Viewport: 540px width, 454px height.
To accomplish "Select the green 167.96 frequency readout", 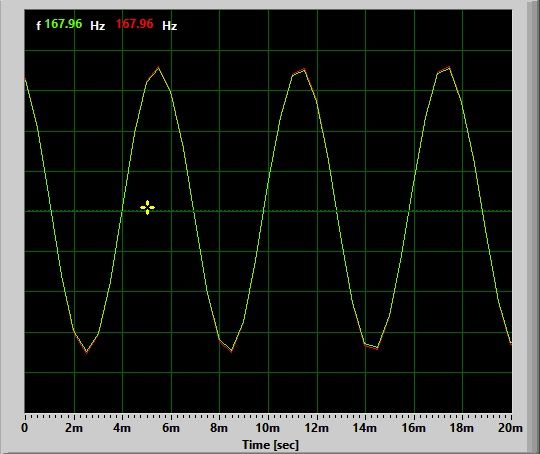I will click(x=63, y=24).
